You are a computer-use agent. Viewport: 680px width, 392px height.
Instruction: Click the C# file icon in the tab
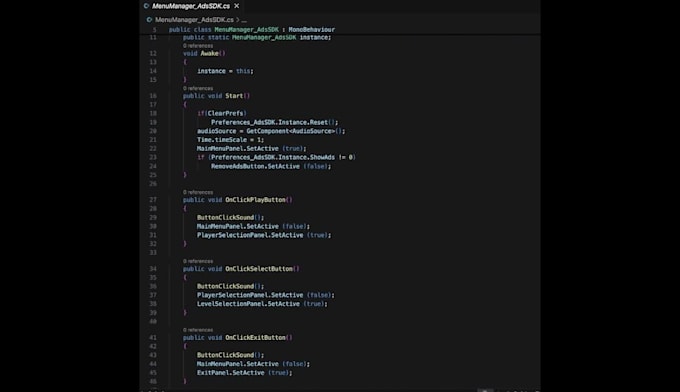click(x=147, y=6)
